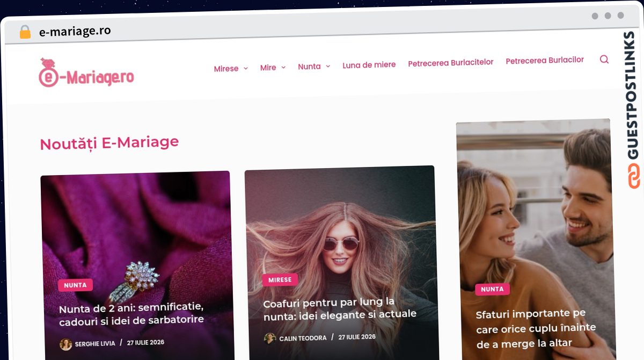The width and height of the screenshot is (644, 360).
Task: Open Petrecerea Burlacitelor page
Action: click(451, 63)
